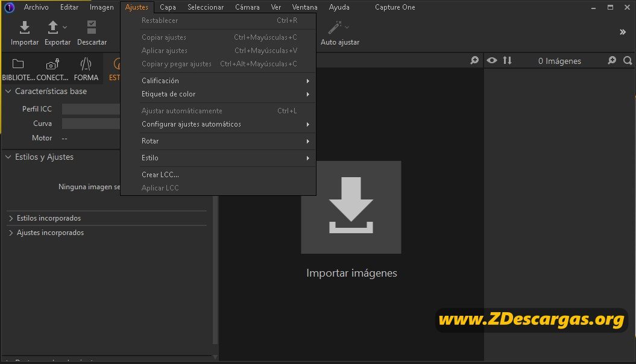Click the Auto ajustar magic wand
The height and width of the screenshot is (364, 636).
coord(335,28)
